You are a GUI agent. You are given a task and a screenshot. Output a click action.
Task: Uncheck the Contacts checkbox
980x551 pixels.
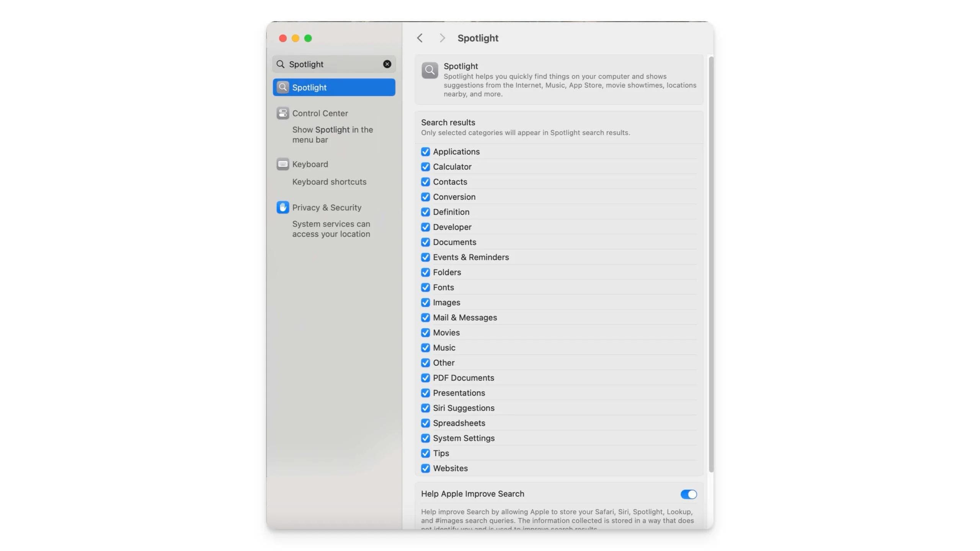click(425, 182)
